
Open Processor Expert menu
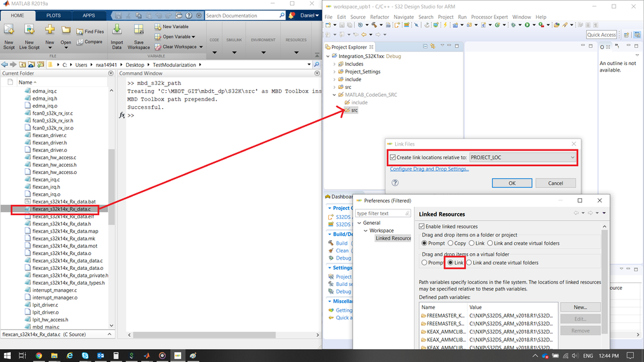[489, 17]
